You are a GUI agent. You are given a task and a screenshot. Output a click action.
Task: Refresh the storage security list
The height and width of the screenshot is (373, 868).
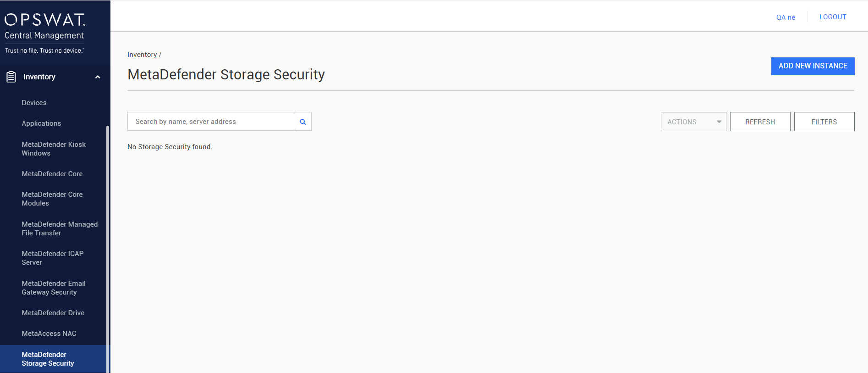pyautogui.click(x=760, y=122)
